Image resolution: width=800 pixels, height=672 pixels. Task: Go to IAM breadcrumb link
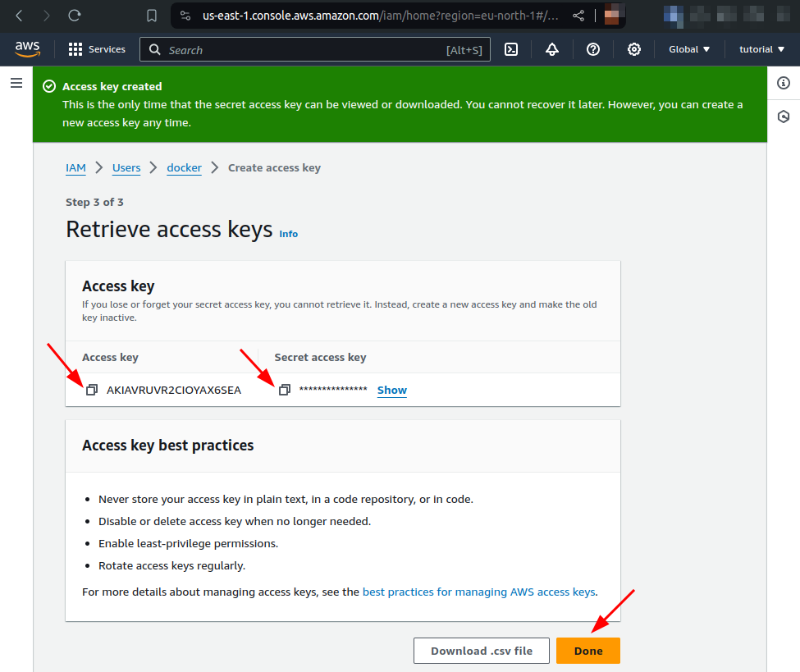point(75,168)
